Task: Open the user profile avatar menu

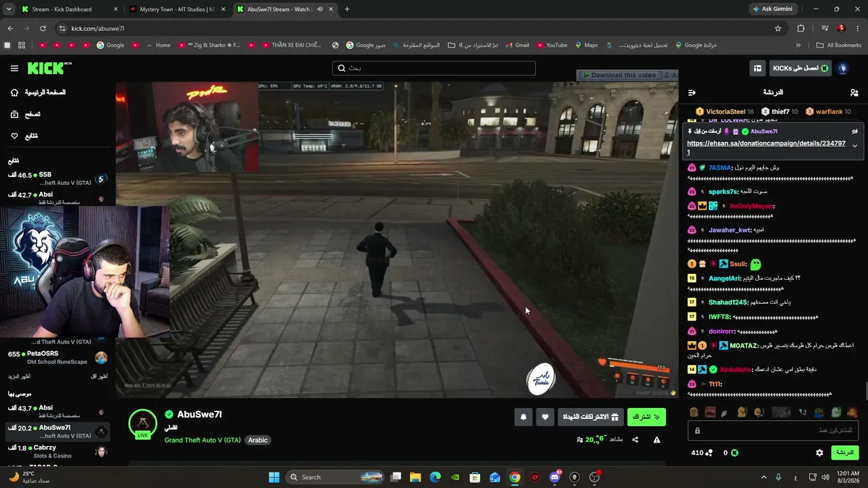Action: [843, 68]
